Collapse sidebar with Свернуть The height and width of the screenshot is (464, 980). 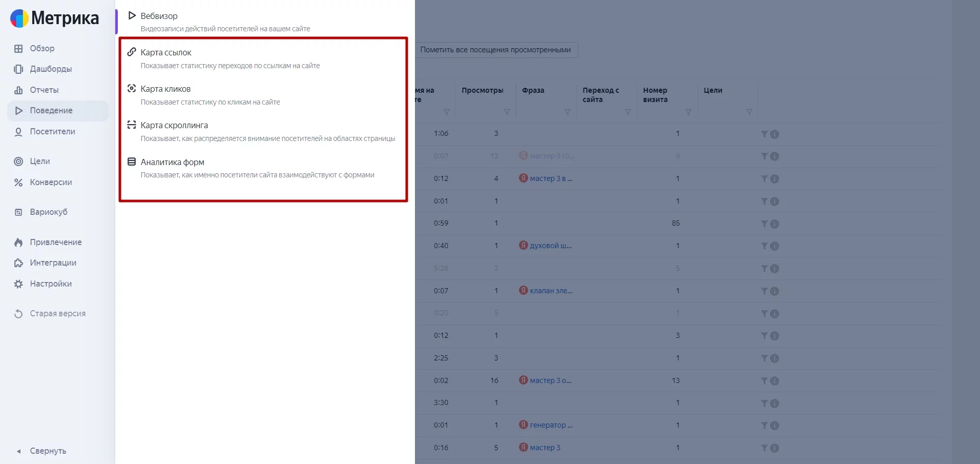click(x=47, y=451)
